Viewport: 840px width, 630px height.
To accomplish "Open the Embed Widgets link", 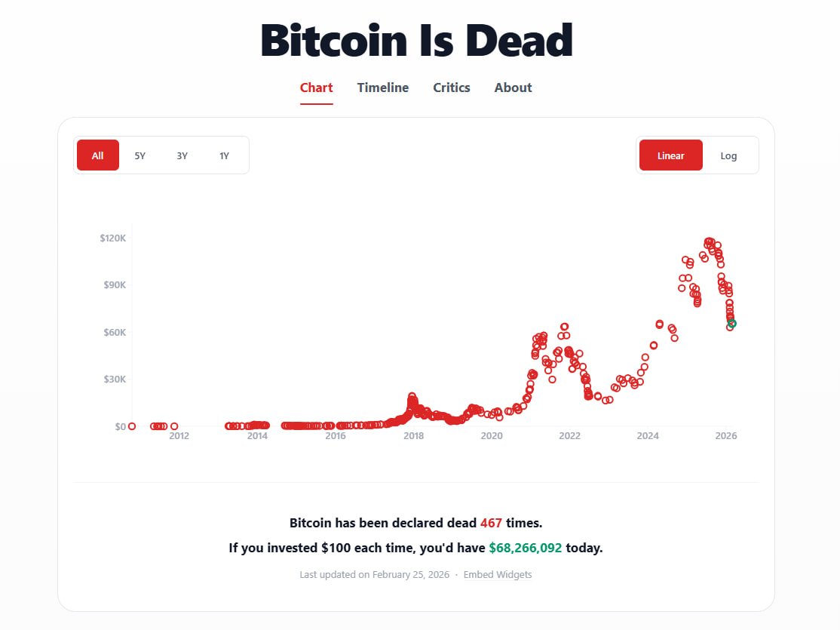I will click(498, 574).
